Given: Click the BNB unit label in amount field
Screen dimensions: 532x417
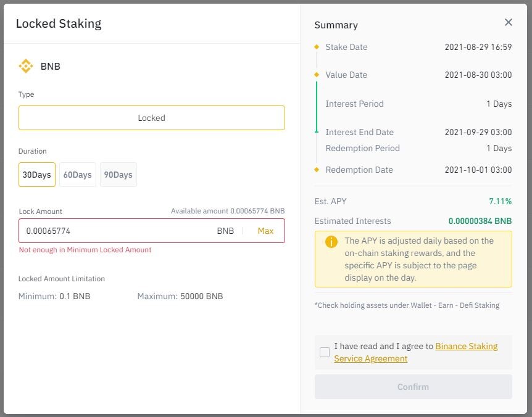Looking at the screenshot, I should pos(225,231).
